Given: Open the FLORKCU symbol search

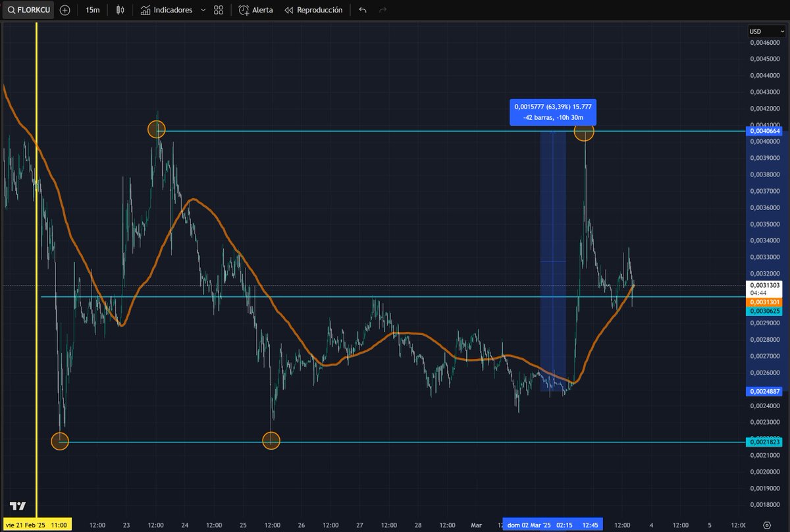Looking at the screenshot, I should tap(27, 11).
